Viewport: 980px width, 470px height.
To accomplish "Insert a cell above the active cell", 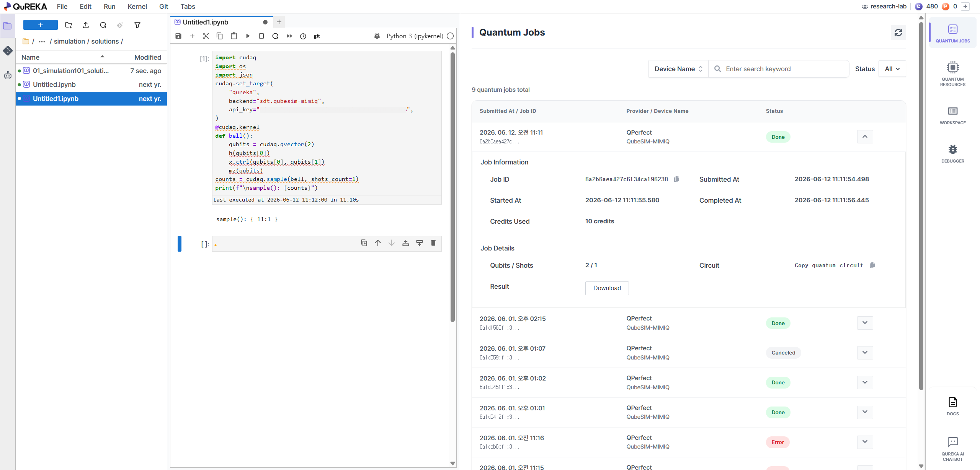I will pos(406,243).
